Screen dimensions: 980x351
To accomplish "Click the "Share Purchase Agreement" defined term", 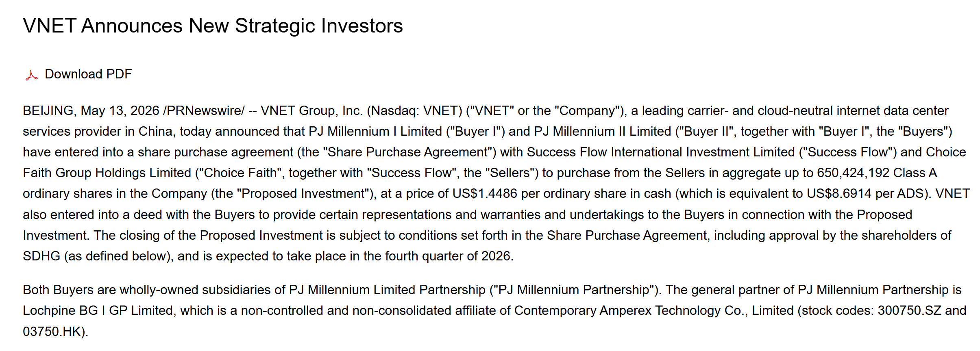I will coord(408,152).
